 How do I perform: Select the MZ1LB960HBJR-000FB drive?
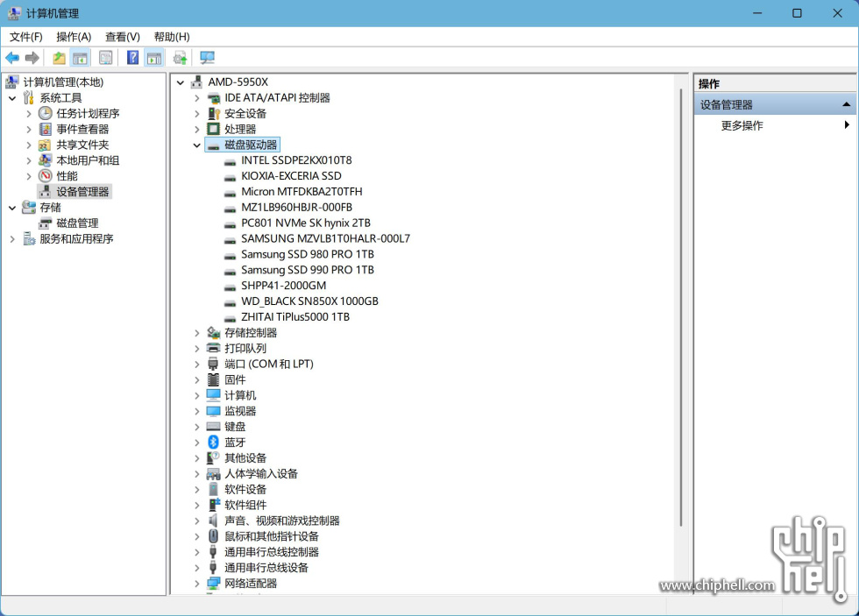coord(296,208)
